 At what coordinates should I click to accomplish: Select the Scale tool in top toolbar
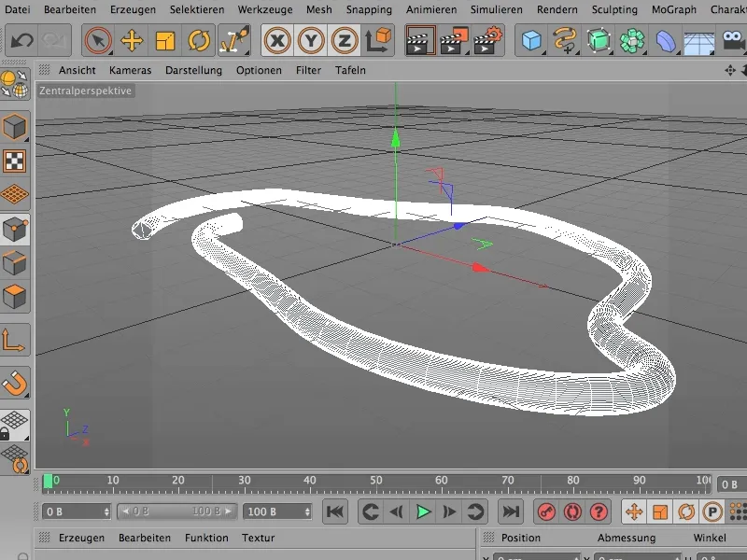[165, 40]
